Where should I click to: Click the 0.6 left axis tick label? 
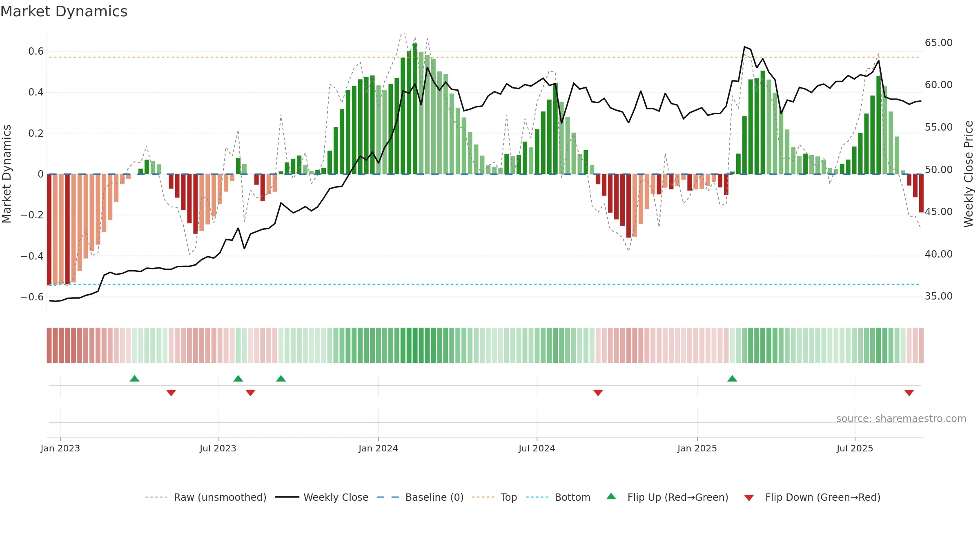tap(36, 51)
